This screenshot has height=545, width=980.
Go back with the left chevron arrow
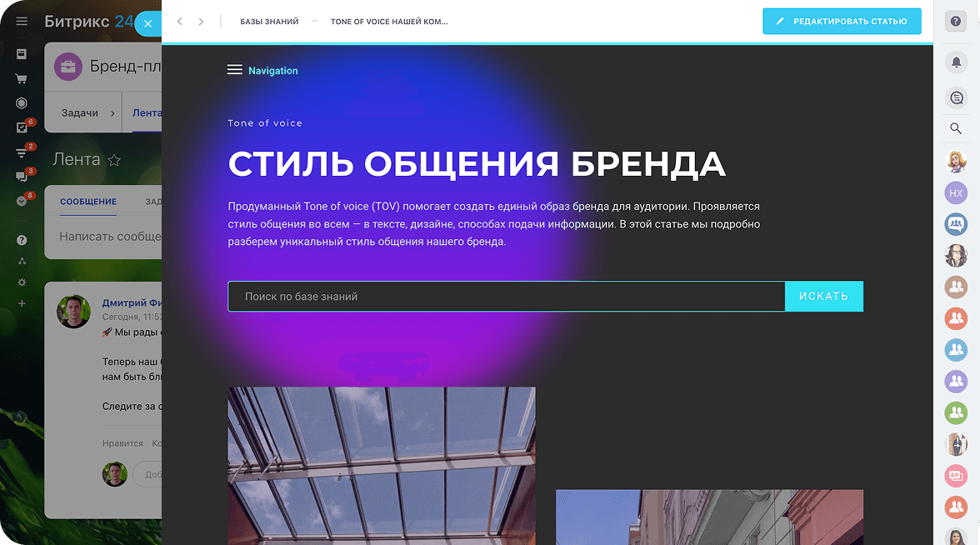tap(180, 22)
